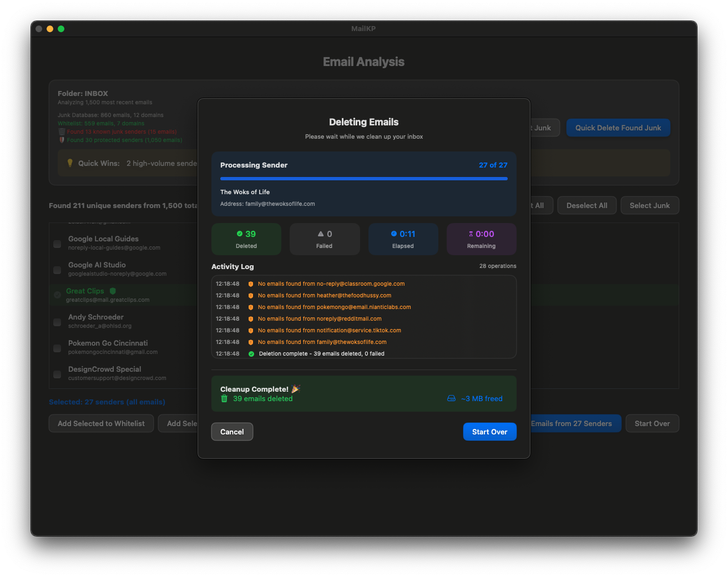
Task: Enable the Pokemon Go Cincinnati checkbox
Action: coord(57,348)
